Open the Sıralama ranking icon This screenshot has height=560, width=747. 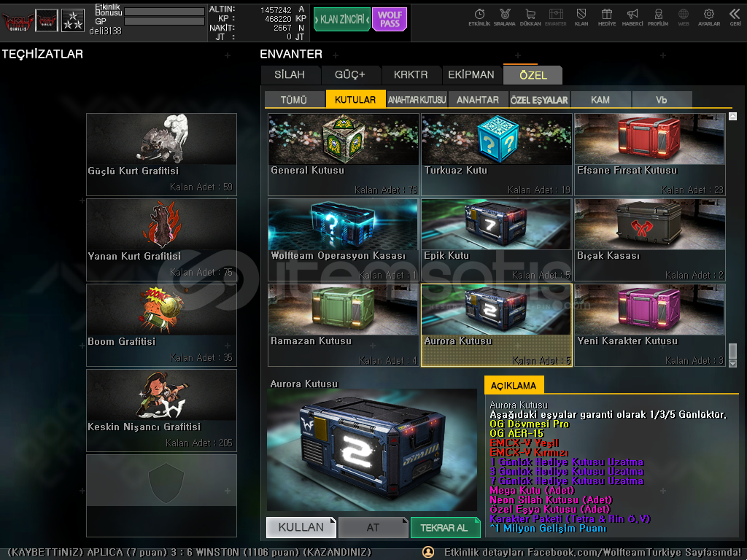coord(505,17)
